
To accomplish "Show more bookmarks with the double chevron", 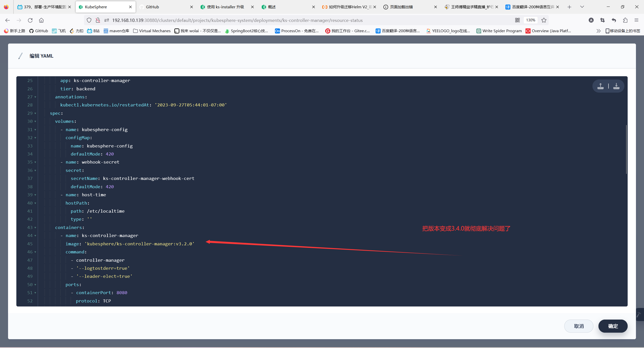I will [598, 31].
